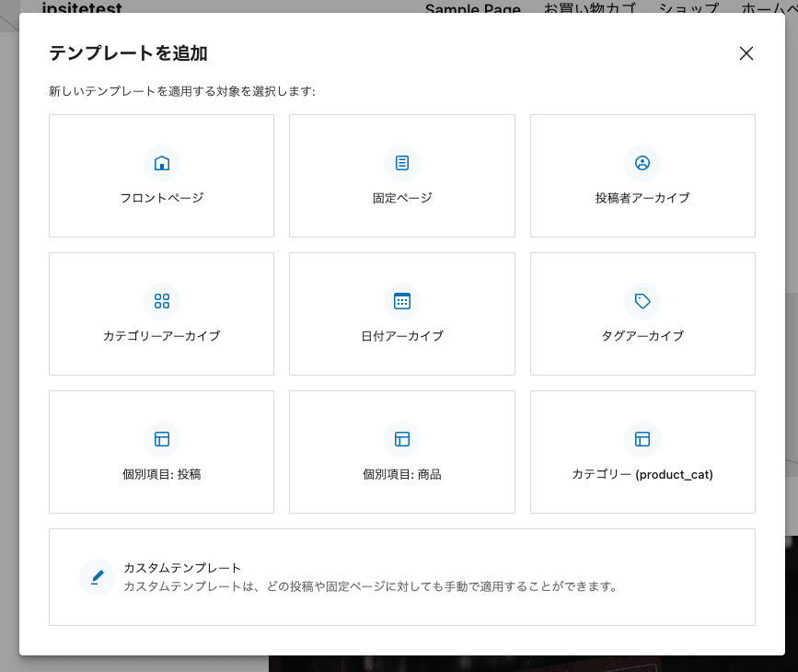
Task: Open the タグアーカイブ template option
Action: click(642, 314)
